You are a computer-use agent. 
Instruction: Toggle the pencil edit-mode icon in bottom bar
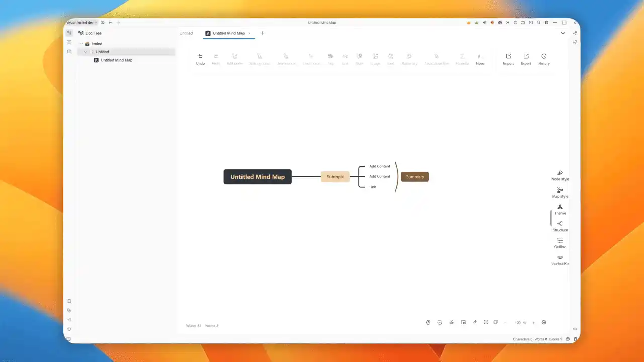click(475, 322)
